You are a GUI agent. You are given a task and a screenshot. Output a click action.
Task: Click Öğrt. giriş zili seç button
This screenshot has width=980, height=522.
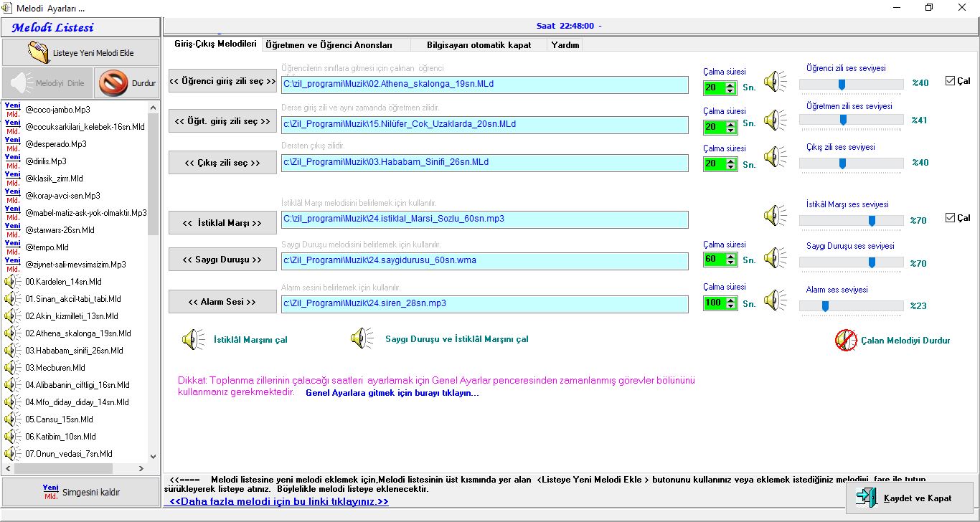[x=222, y=121]
